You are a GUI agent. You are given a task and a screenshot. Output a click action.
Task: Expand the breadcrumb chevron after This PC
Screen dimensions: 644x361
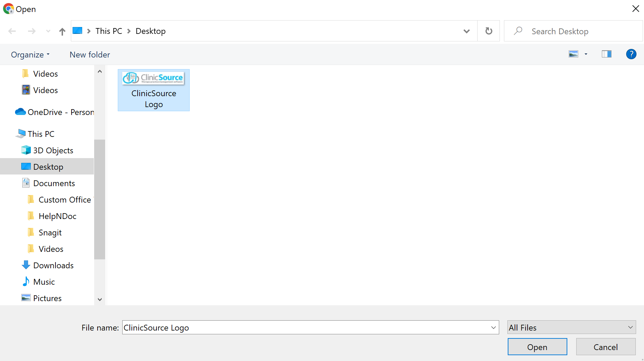[x=129, y=31]
